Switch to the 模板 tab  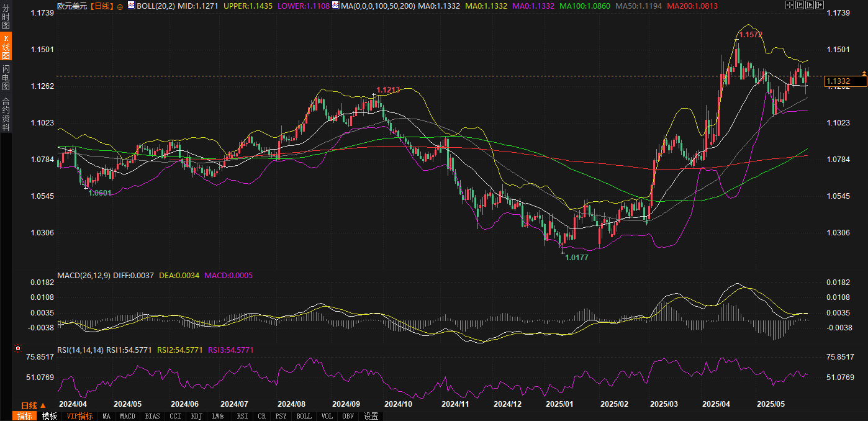click(50, 416)
